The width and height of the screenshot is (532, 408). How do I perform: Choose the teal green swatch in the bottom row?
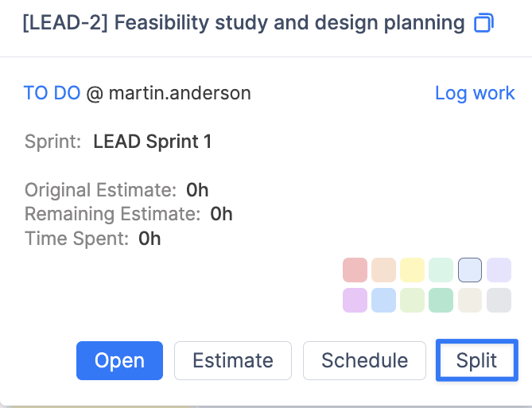[441, 300]
